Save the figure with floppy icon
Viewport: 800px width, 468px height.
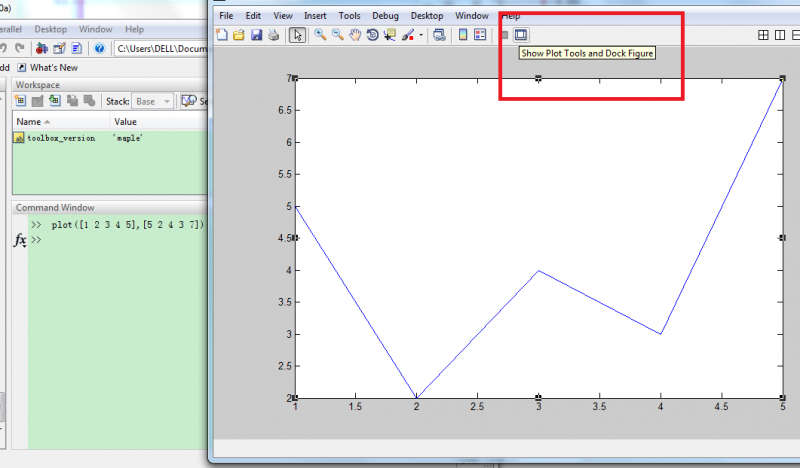point(256,35)
